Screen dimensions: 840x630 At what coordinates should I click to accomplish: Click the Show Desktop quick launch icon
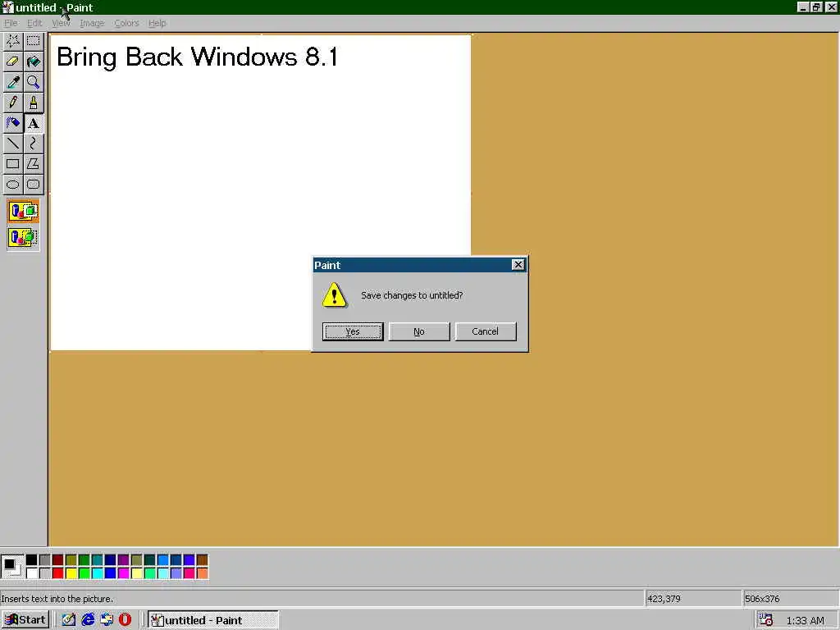[69, 620]
